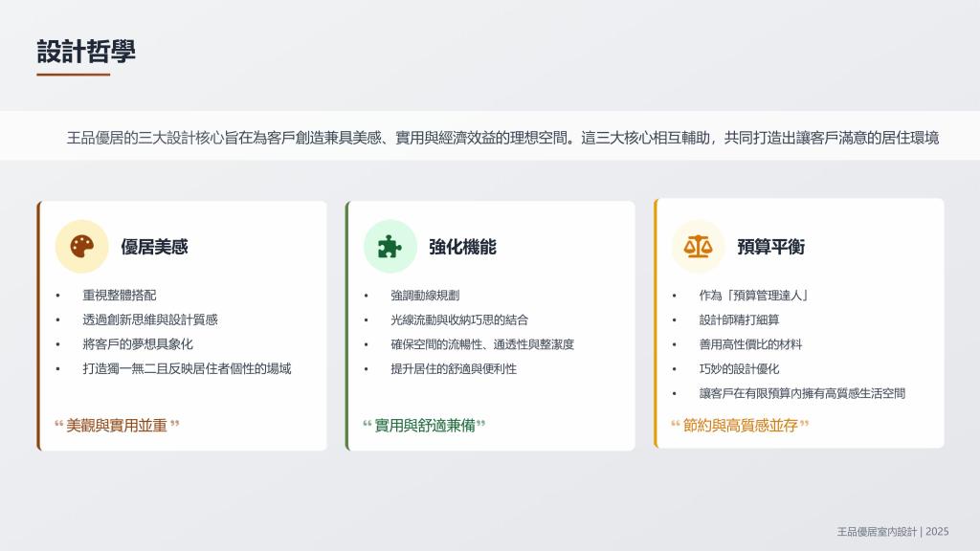This screenshot has width=980, height=551.
Task: Select the bullet 重視整體搭配
Action: tap(119, 296)
